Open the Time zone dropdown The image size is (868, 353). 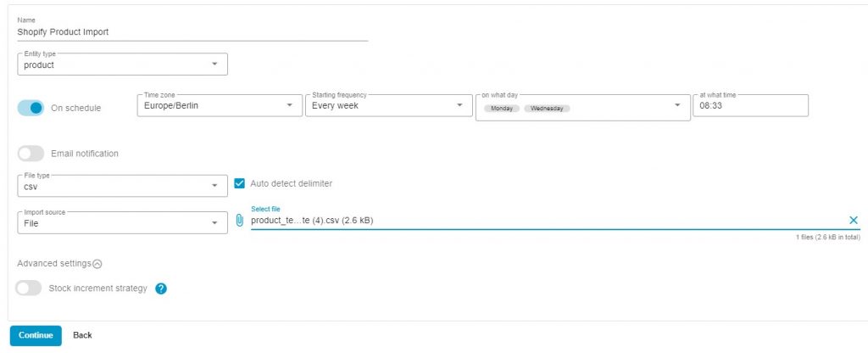tap(220, 105)
